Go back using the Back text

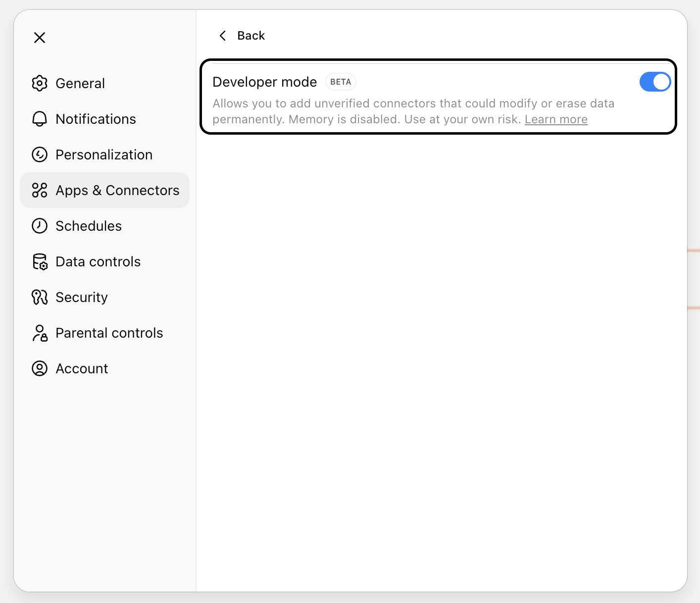251,36
